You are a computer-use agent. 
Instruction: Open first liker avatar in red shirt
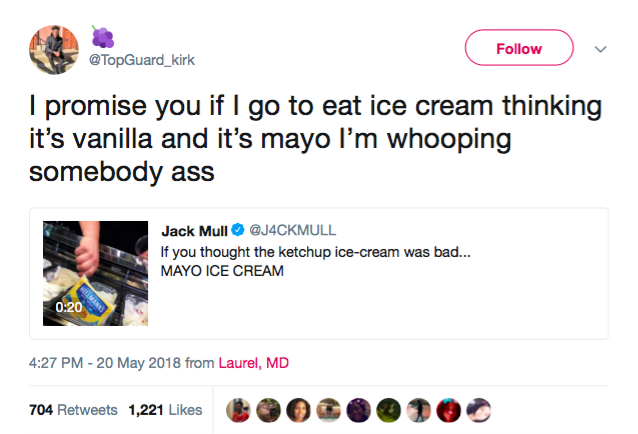point(240,410)
